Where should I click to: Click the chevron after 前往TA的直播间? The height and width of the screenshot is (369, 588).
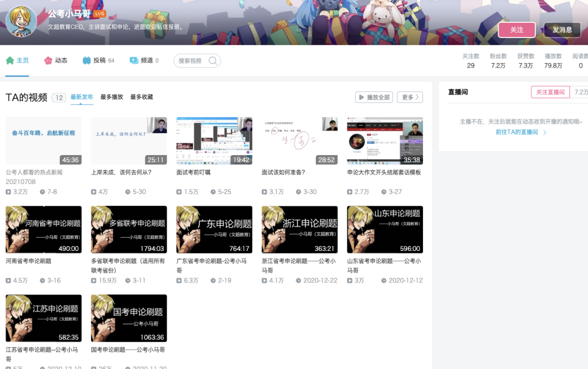(x=545, y=132)
